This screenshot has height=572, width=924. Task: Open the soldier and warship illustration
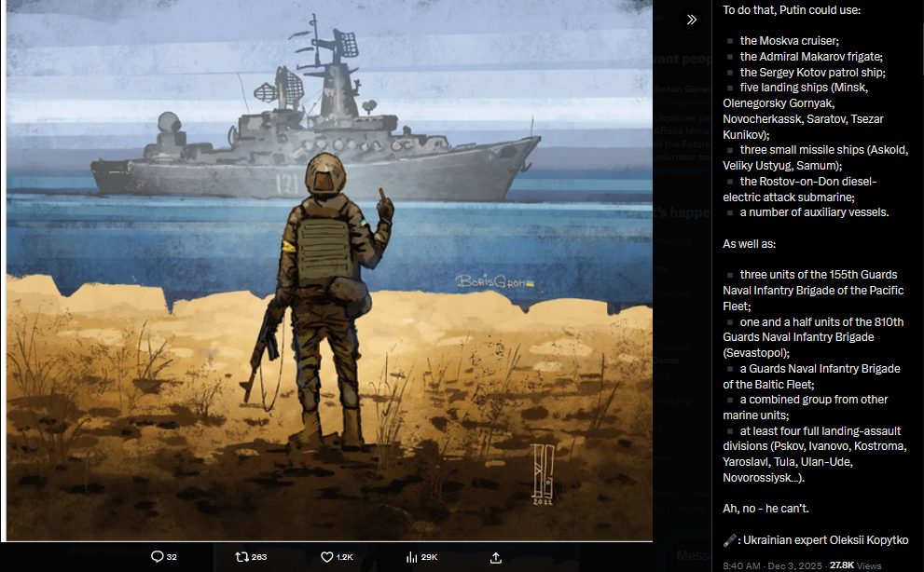click(329, 270)
